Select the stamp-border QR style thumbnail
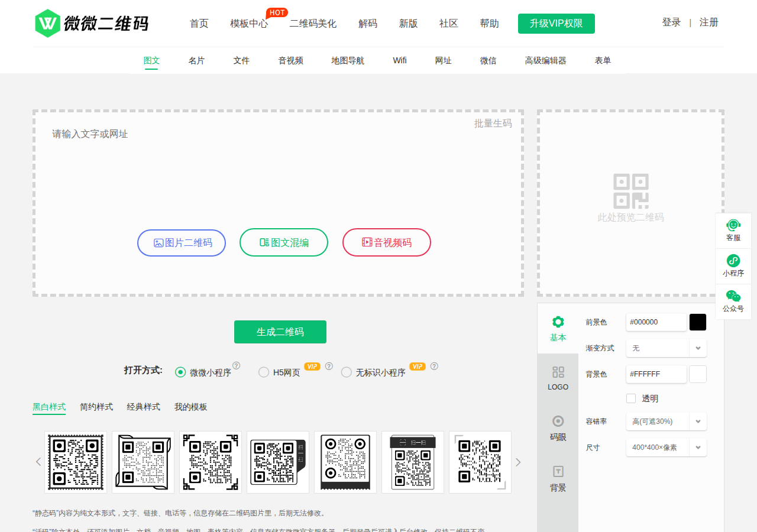 click(x=76, y=462)
